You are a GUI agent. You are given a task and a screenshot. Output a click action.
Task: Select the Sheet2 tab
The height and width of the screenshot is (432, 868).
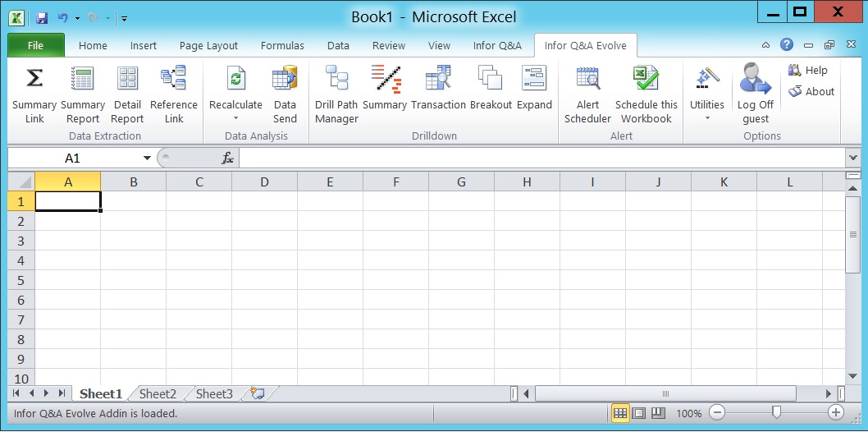click(x=158, y=394)
